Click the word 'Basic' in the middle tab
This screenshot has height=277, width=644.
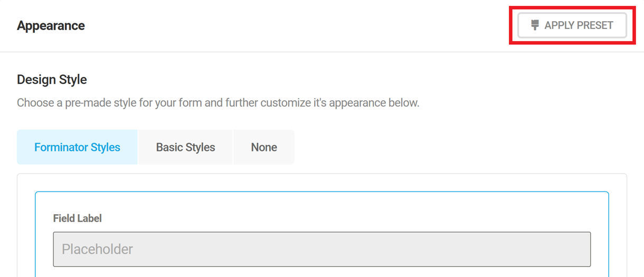(x=168, y=147)
